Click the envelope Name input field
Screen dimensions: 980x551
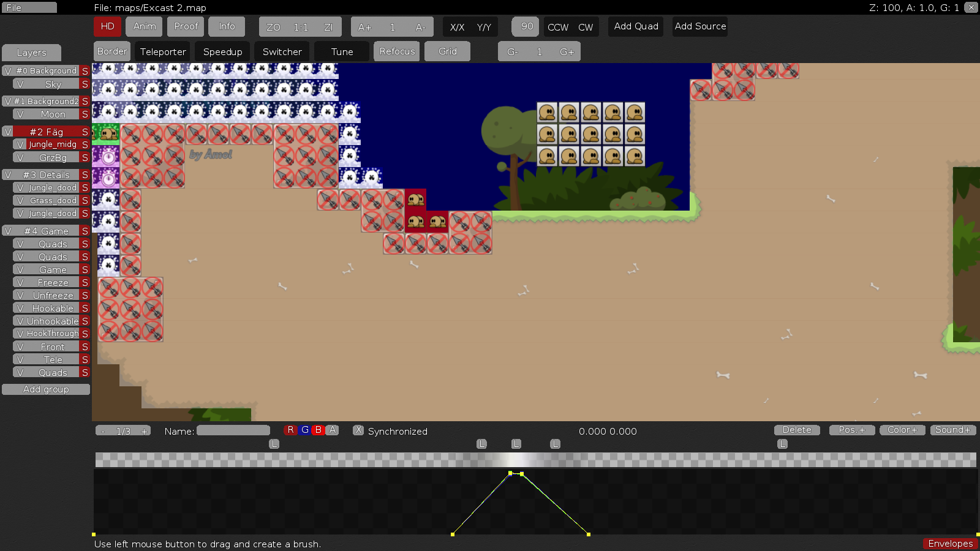tap(233, 431)
